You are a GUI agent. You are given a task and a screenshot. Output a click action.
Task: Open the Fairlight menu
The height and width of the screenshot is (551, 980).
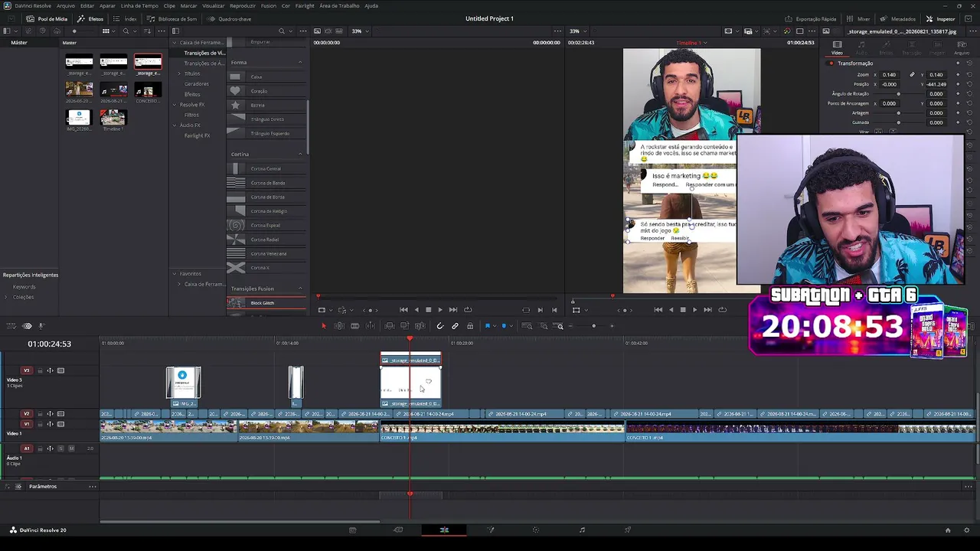click(x=305, y=5)
